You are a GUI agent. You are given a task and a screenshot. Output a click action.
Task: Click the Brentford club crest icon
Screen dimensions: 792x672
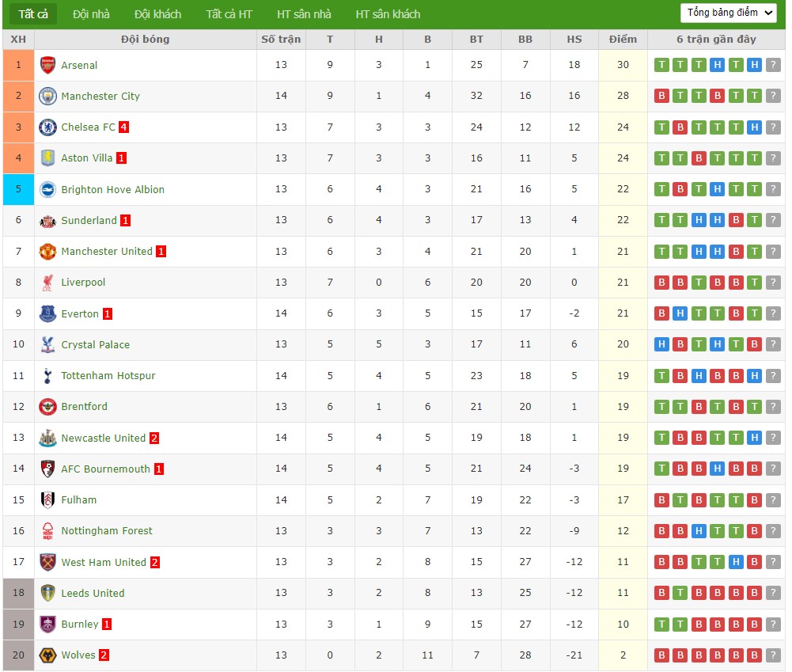click(x=47, y=407)
